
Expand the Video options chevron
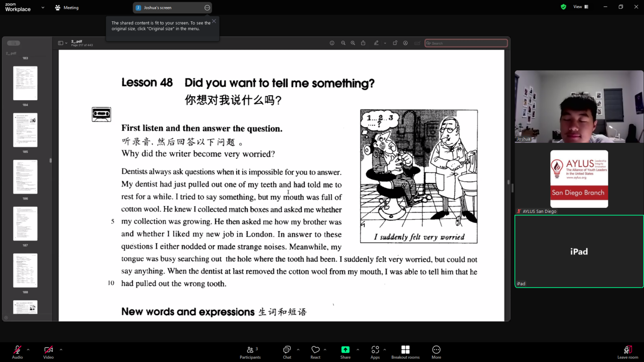pos(61,349)
